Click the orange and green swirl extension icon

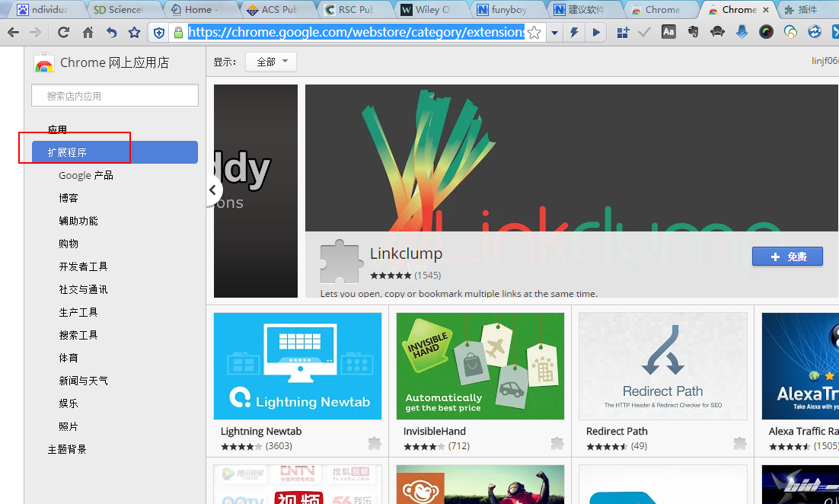click(x=790, y=32)
